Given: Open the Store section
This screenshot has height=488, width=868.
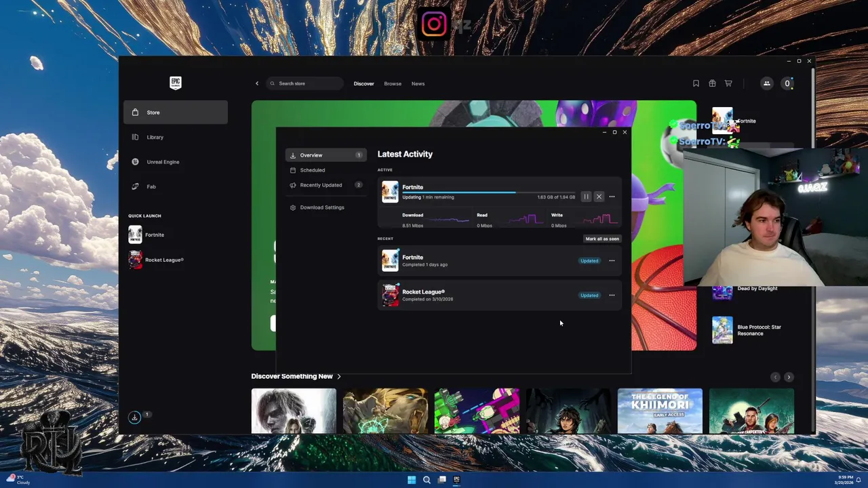Looking at the screenshot, I should (x=176, y=113).
